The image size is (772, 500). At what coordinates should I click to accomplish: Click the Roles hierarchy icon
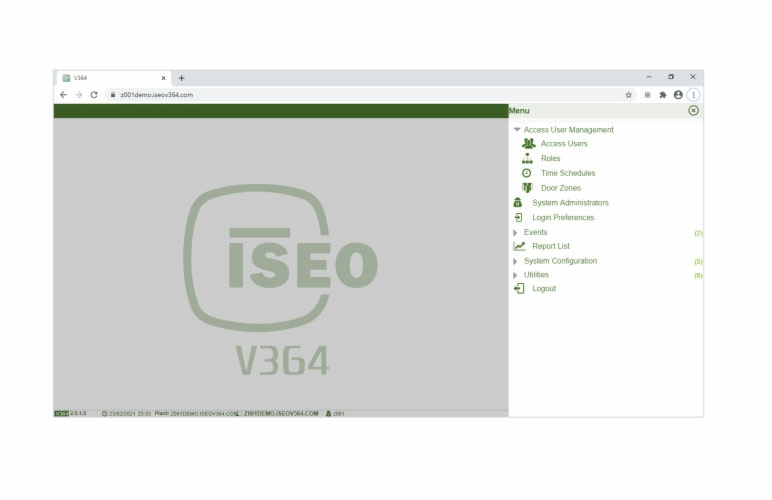[x=527, y=158]
